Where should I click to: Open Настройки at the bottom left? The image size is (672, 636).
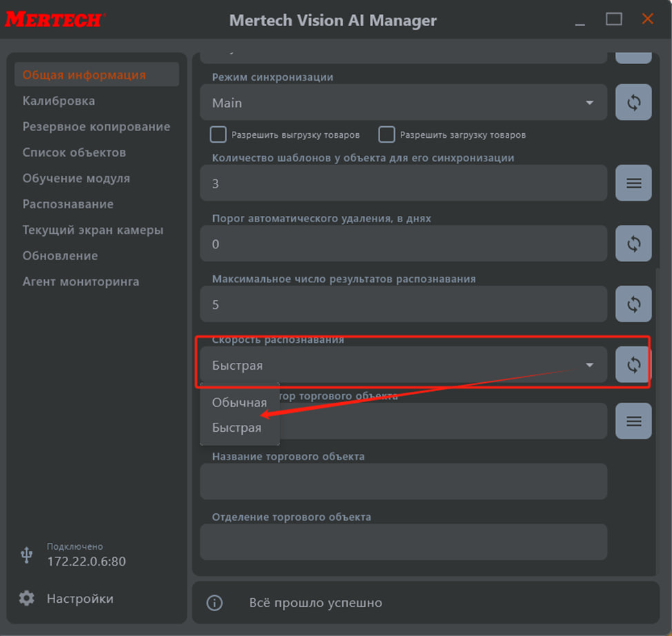(x=80, y=599)
